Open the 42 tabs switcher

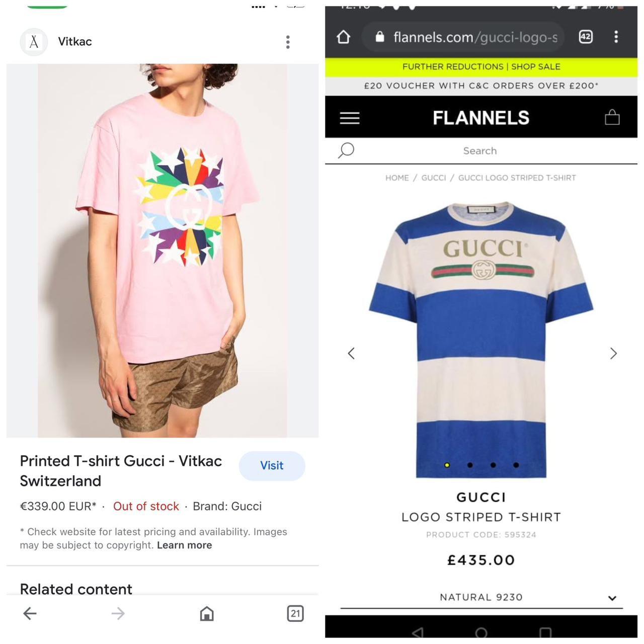586,37
